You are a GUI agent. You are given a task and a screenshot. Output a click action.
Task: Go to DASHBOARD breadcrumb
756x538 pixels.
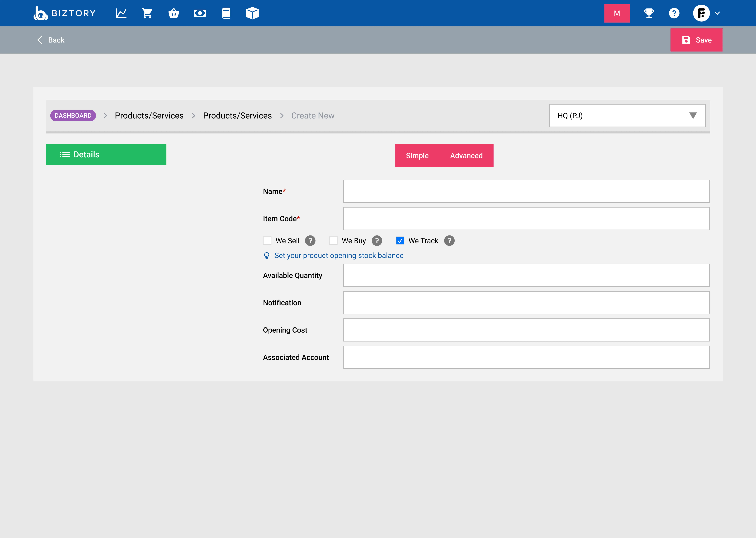pos(73,116)
